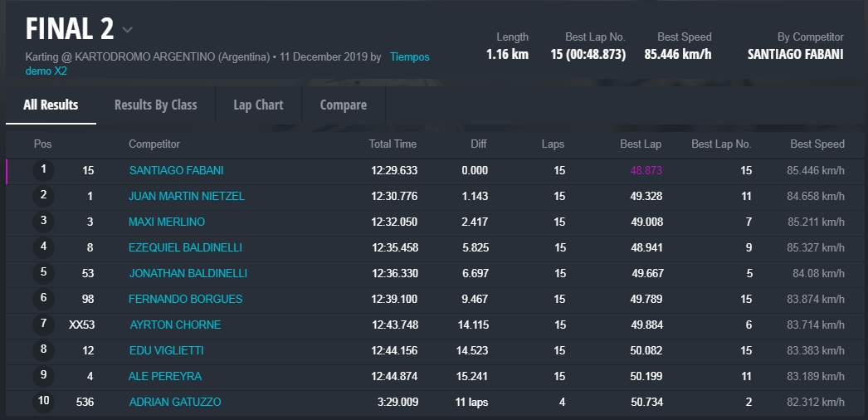Open the Results By Class tab

pyautogui.click(x=156, y=105)
